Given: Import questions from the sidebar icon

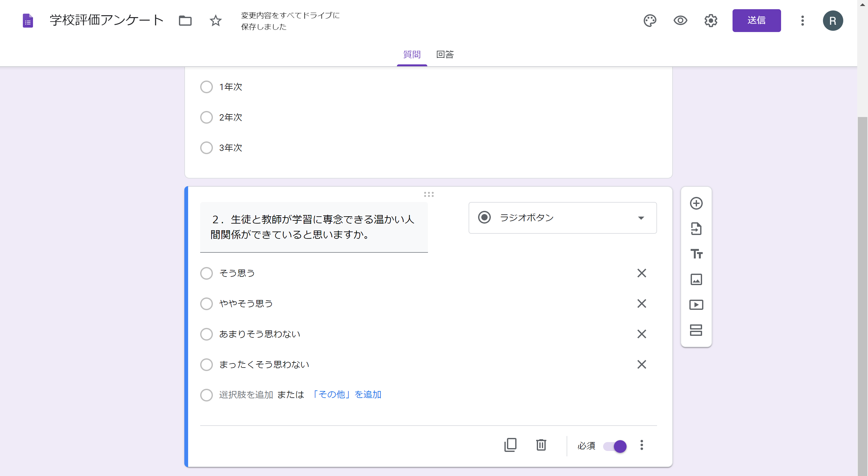Looking at the screenshot, I should (x=696, y=229).
